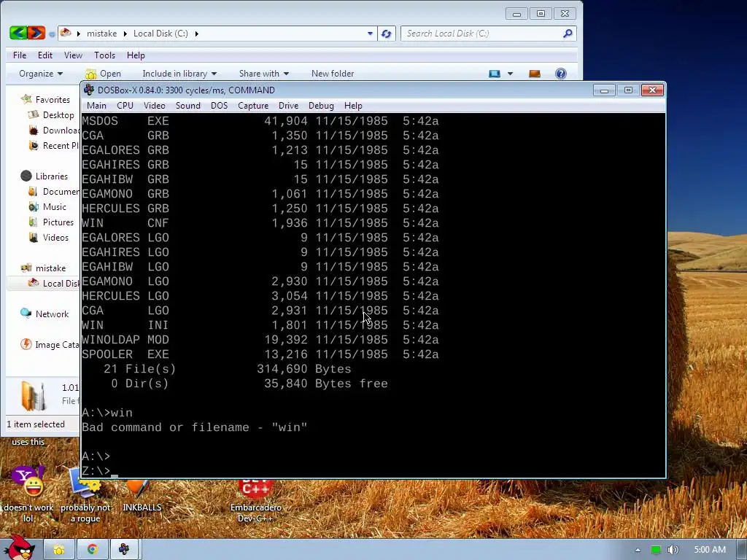Select Downloads under Favorites
This screenshot has width=747, height=560.
click(54, 130)
